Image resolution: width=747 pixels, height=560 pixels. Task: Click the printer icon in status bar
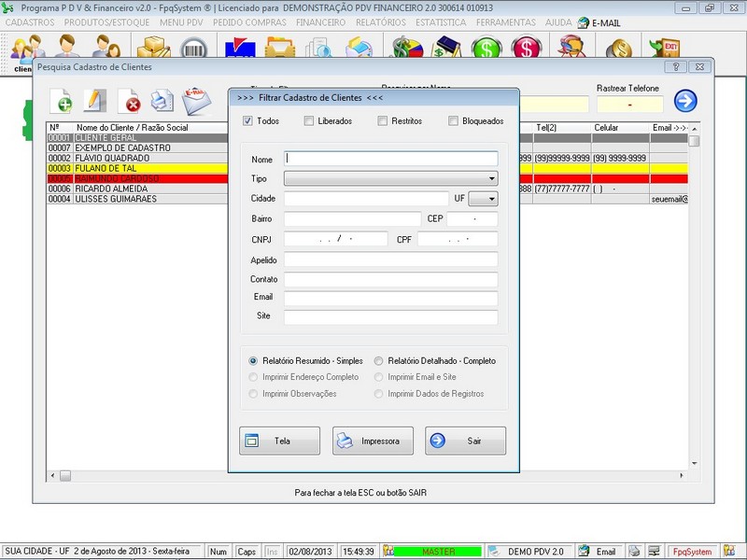point(634,551)
